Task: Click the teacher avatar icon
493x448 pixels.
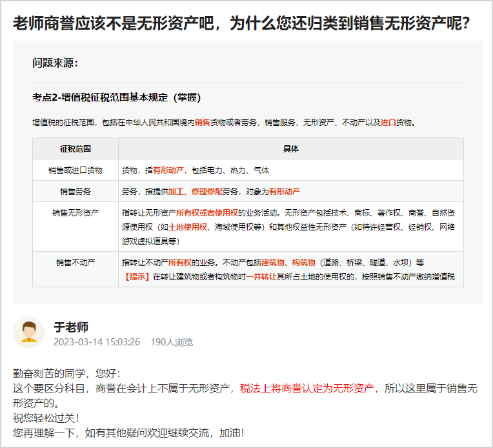Action: click(x=28, y=332)
